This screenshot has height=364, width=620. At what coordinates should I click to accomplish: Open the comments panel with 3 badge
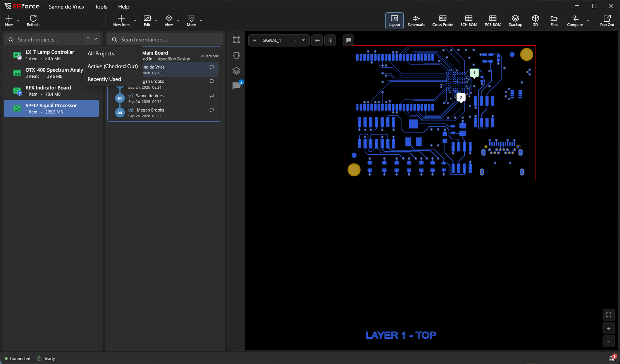pyautogui.click(x=236, y=86)
